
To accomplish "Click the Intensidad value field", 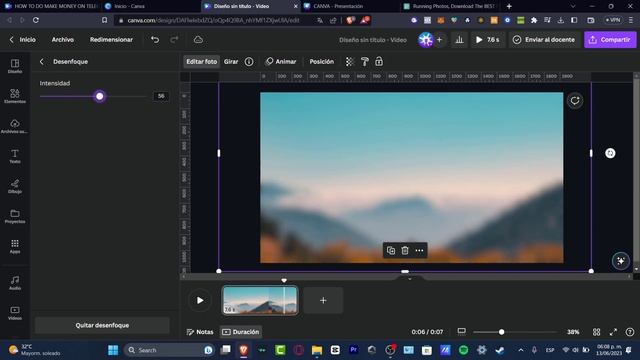I will tap(161, 96).
